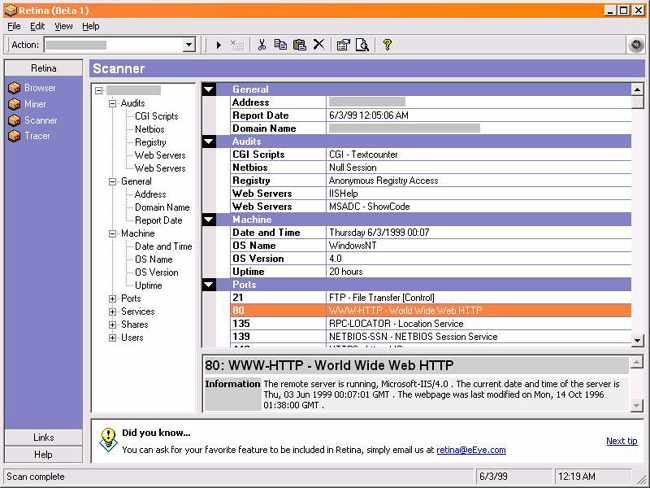This screenshot has width=650, height=488.
Task: Select CGI Scripts in the tree
Action: 156,117
